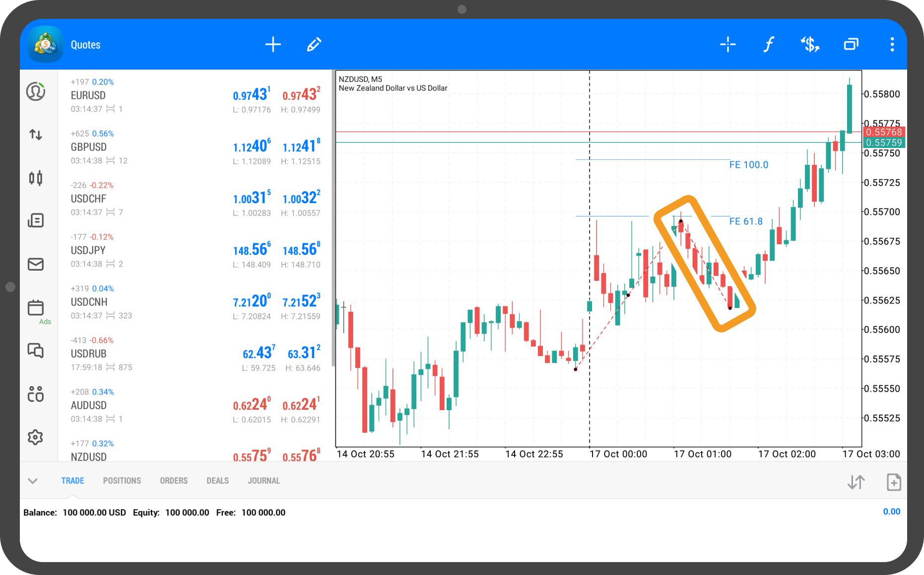Switch to the Journal tab

click(x=264, y=481)
